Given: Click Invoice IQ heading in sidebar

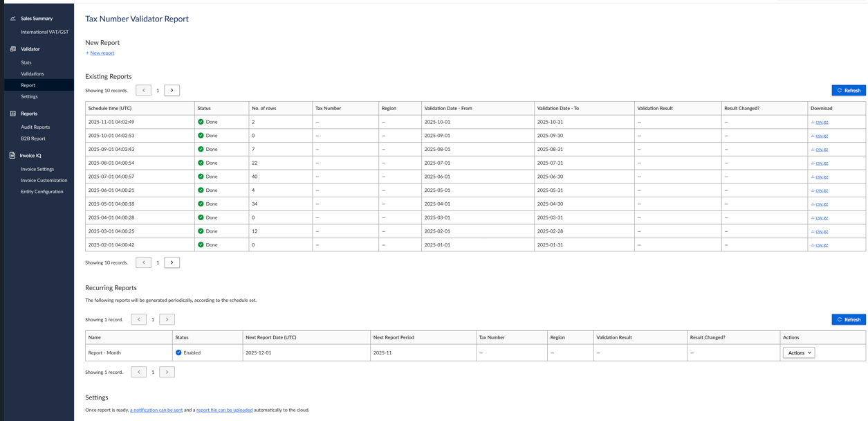Looking at the screenshot, I should pos(30,156).
